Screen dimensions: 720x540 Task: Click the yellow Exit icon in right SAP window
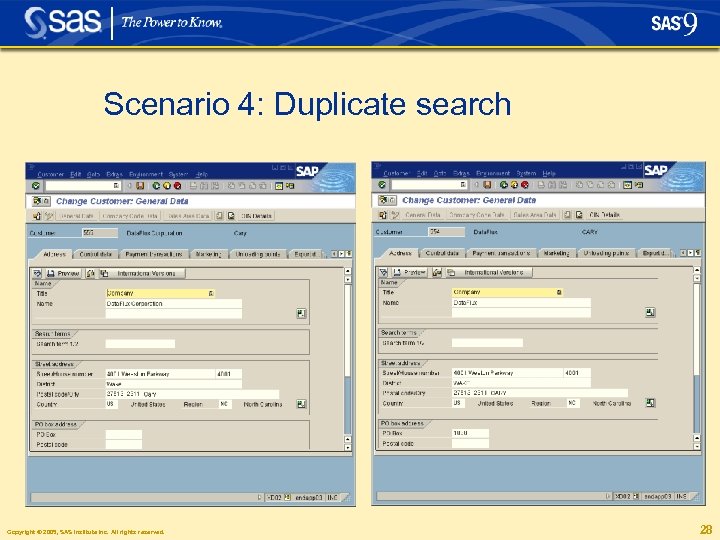coord(514,185)
